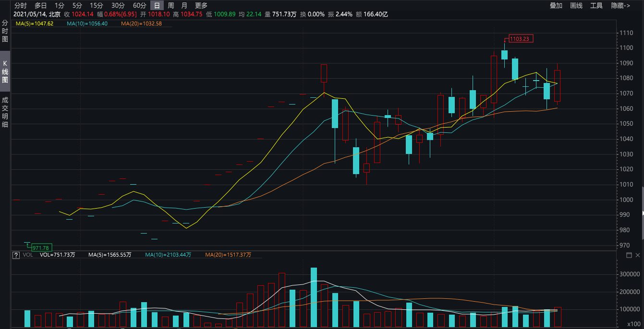Open the 画线 drawing tools menu
Screen dimensions: 644x329
coord(576,5)
